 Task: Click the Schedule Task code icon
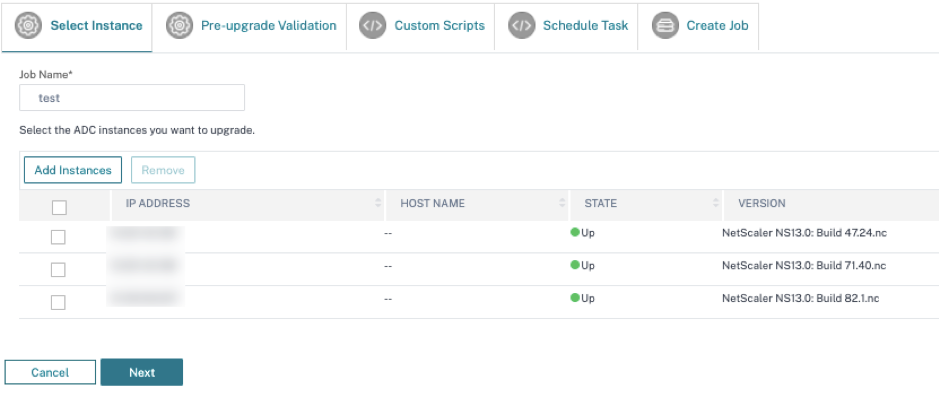click(x=522, y=26)
